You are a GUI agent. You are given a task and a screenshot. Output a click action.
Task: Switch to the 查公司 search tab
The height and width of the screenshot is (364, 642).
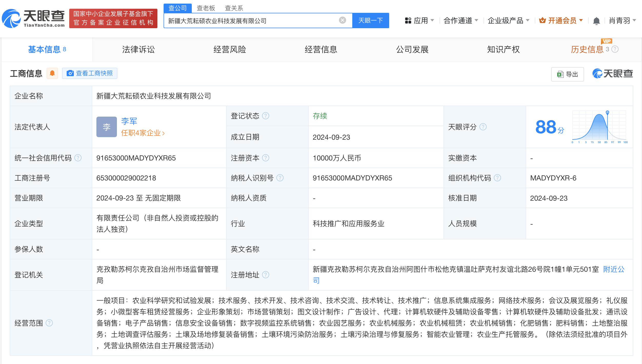[177, 8]
